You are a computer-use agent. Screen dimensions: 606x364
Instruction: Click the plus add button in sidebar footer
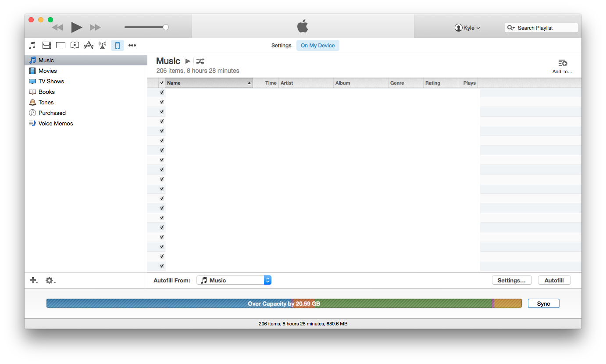click(x=33, y=280)
